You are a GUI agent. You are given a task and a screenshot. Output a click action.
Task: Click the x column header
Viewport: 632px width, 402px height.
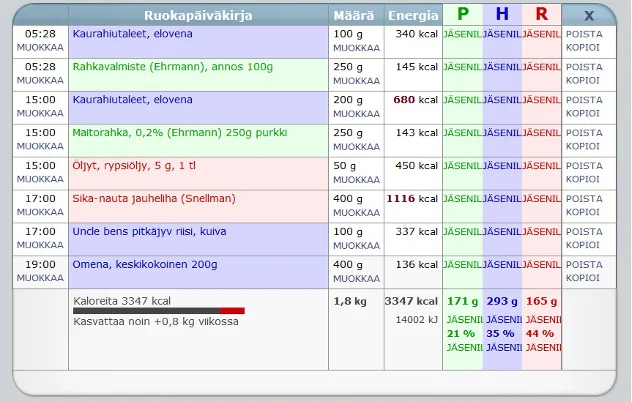(588, 15)
